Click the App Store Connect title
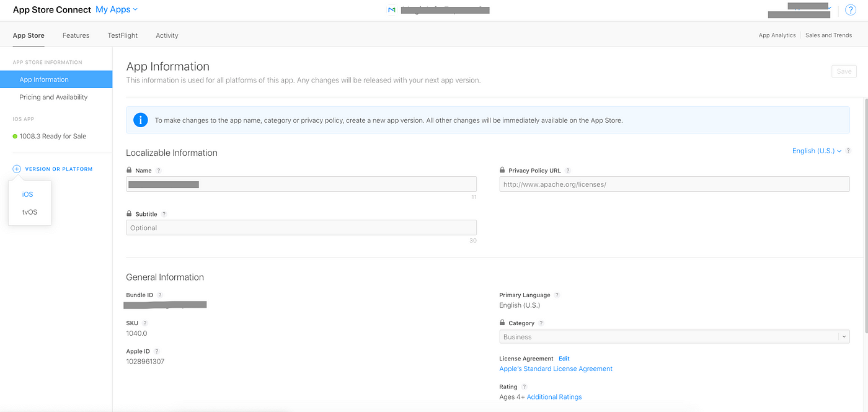Screen dimensions: 868x412 pyautogui.click(x=52, y=10)
